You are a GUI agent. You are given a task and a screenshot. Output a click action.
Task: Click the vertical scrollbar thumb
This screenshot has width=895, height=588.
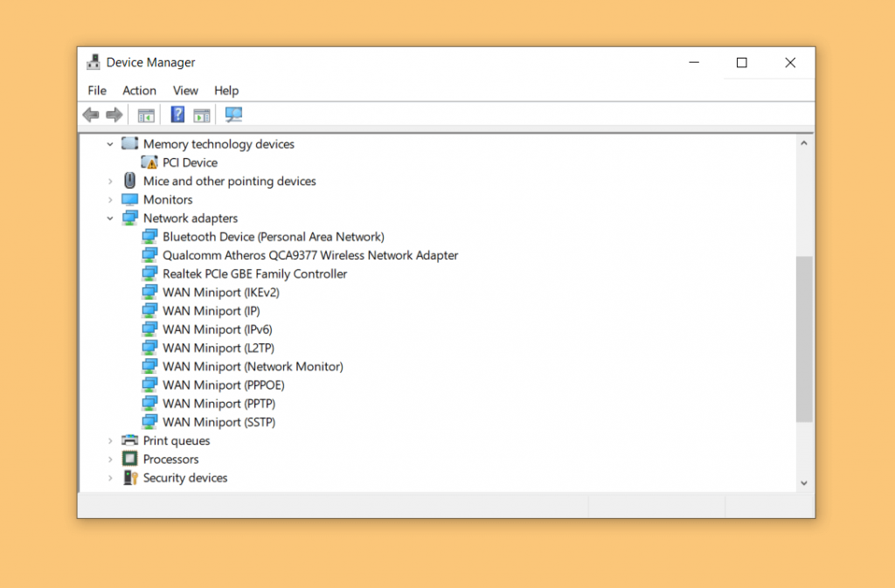point(804,339)
